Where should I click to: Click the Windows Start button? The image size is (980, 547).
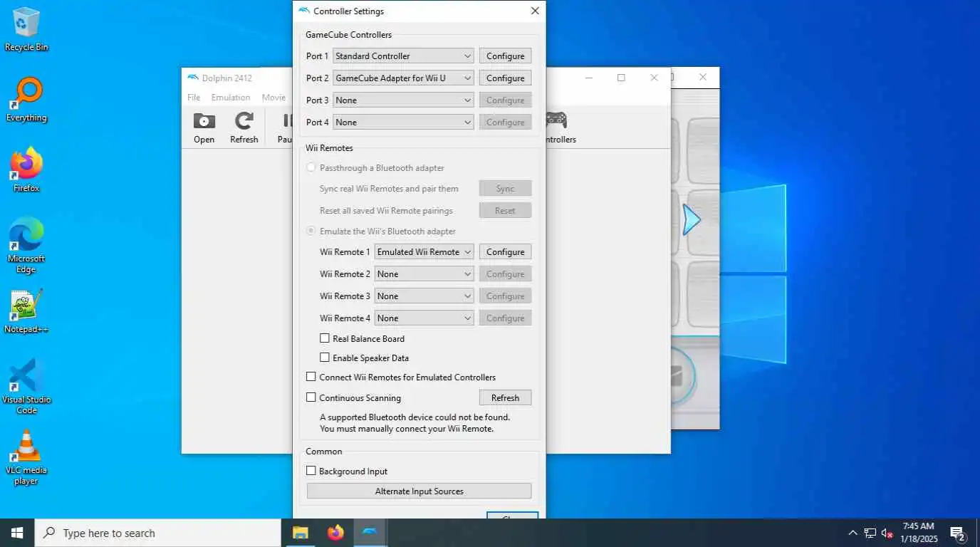pyautogui.click(x=17, y=533)
